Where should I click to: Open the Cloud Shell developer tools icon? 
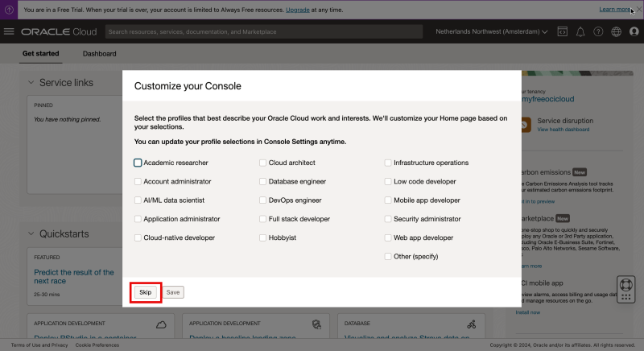(x=562, y=31)
